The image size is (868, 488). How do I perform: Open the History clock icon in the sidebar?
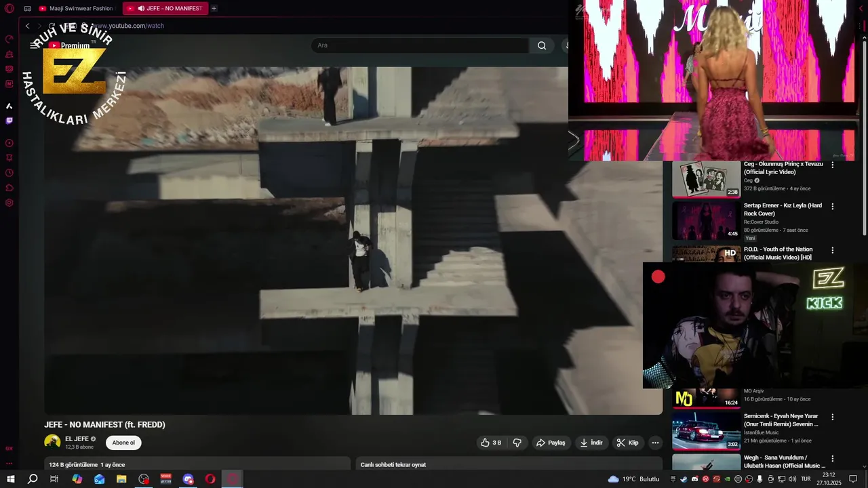[9, 173]
